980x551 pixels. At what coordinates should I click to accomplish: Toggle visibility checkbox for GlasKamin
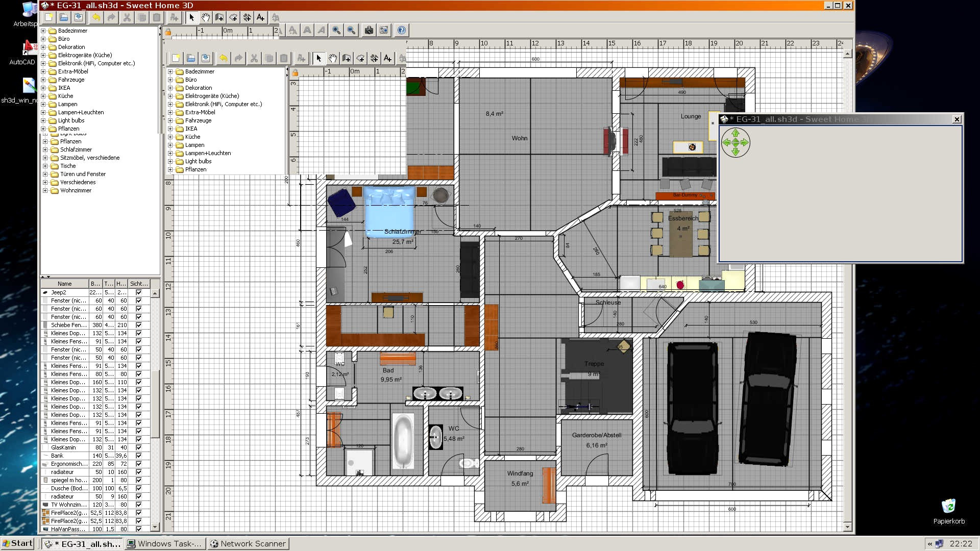[x=138, y=447]
